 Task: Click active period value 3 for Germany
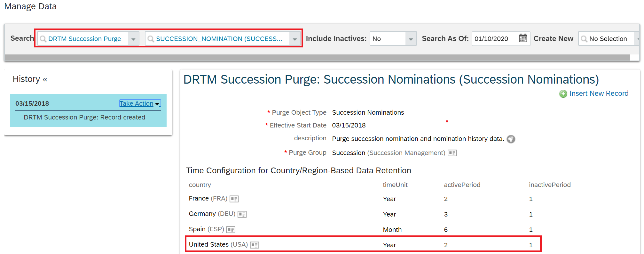pos(446,214)
